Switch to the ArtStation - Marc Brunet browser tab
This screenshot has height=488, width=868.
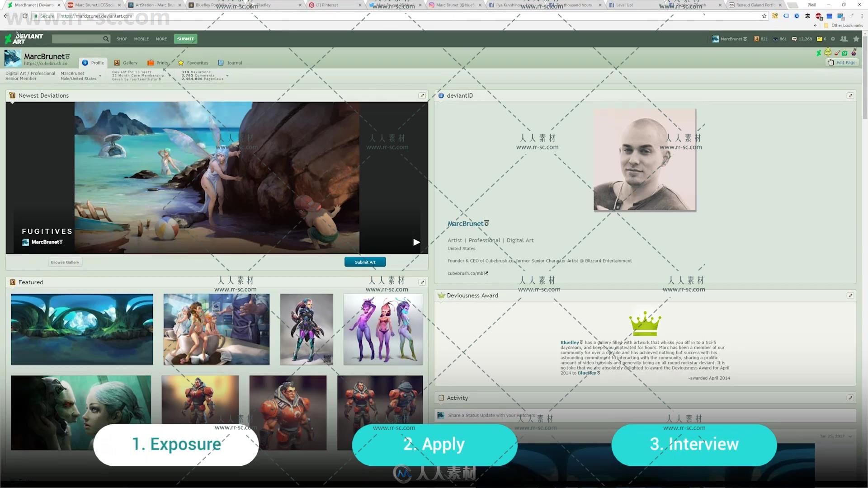155,5
